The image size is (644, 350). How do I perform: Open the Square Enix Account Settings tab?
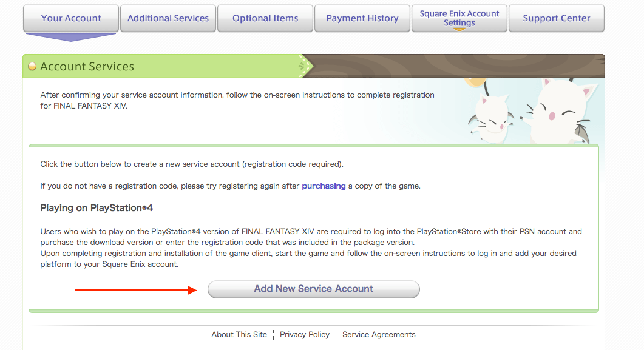coord(459,18)
